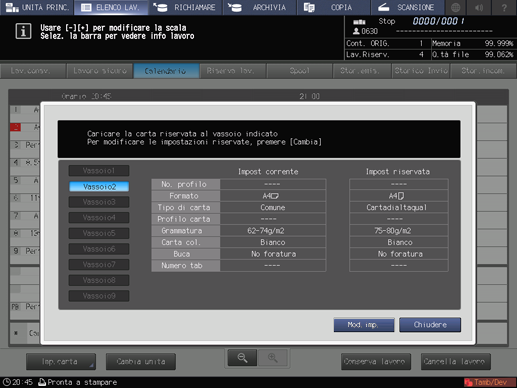Click the 'Numero tab' row label

coord(185,266)
